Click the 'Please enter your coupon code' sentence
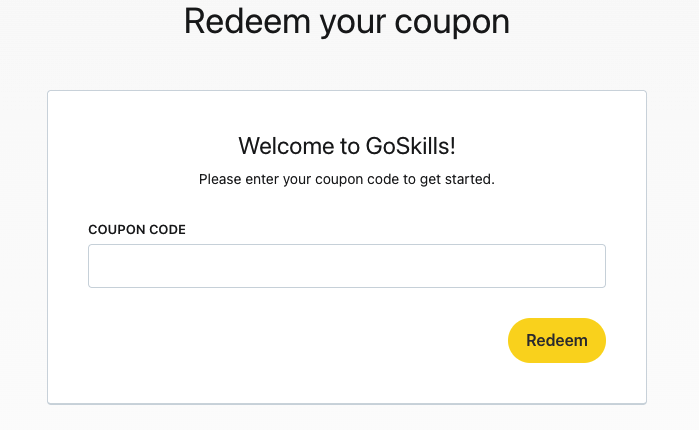699x430 pixels. (347, 180)
